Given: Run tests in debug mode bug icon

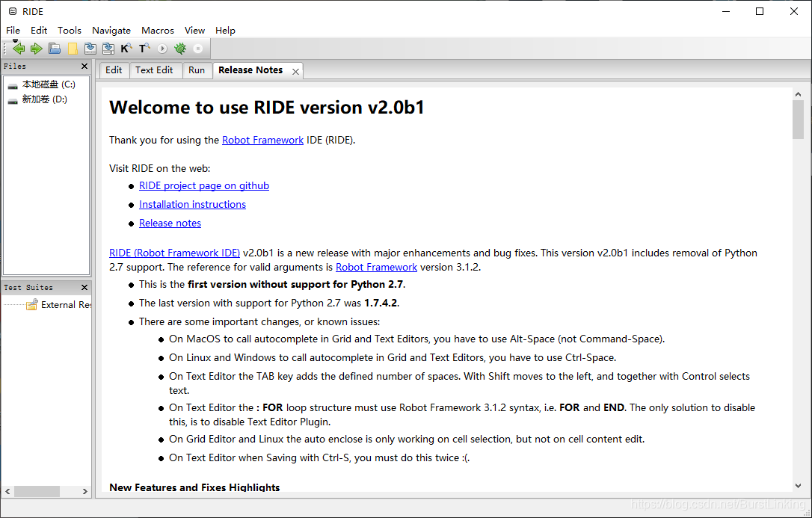Looking at the screenshot, I should tap(180, 49).
